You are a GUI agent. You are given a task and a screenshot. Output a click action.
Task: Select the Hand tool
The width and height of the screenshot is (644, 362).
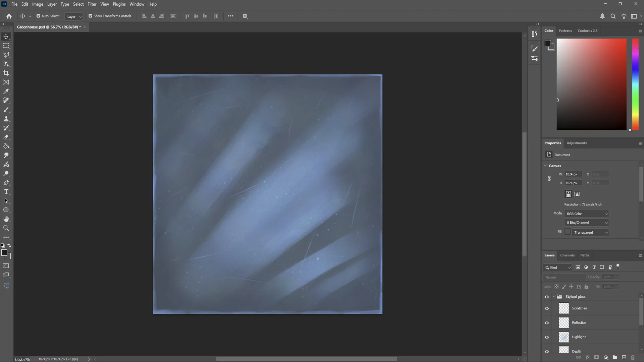click(x=6, y=219)
